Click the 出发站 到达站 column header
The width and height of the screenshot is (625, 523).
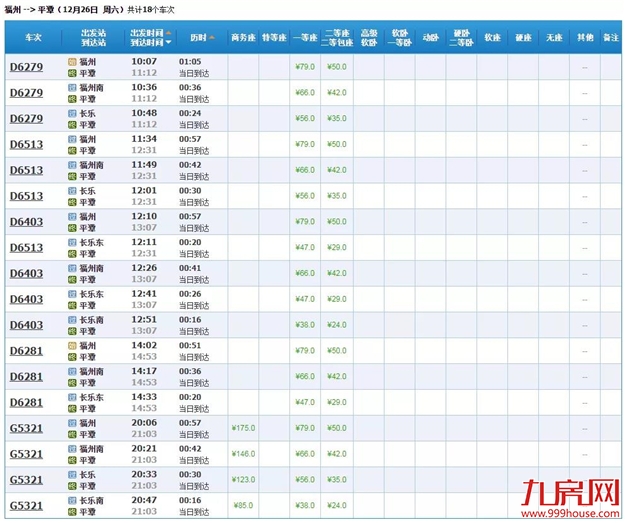click(94, 37)
